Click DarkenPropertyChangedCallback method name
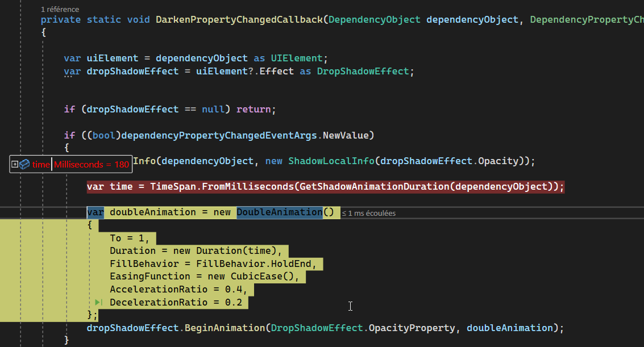The image size is (644, 347). click(x=239, y=20)
